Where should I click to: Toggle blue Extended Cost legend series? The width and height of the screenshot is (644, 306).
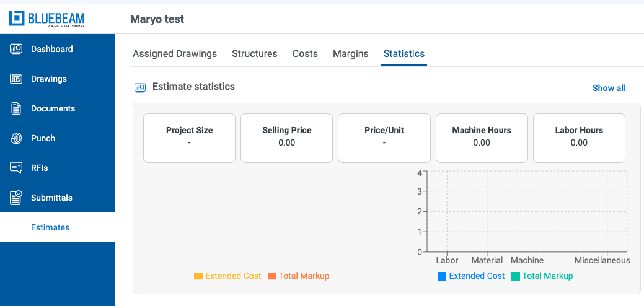pos(471,276)
